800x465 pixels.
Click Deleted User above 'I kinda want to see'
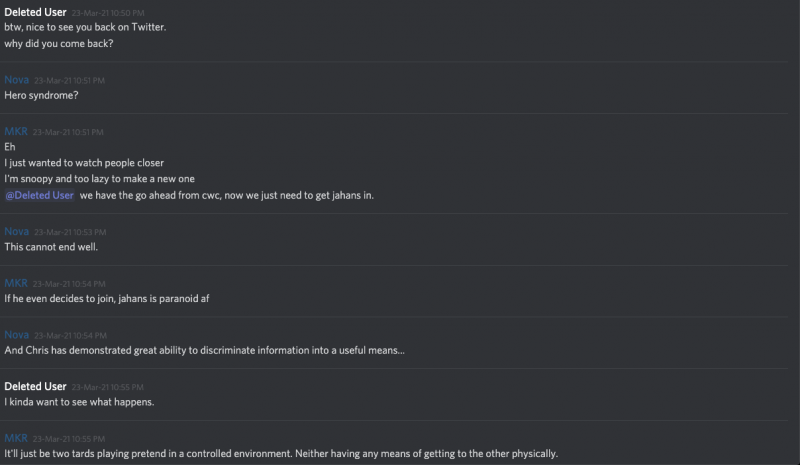tap(35, 386)
